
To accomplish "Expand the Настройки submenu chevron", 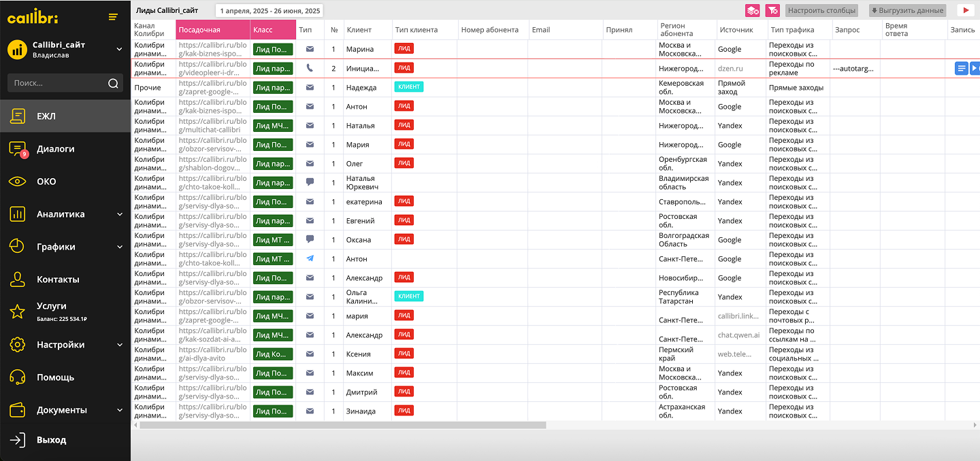I will pyautogui.click(x=120, y=345).
